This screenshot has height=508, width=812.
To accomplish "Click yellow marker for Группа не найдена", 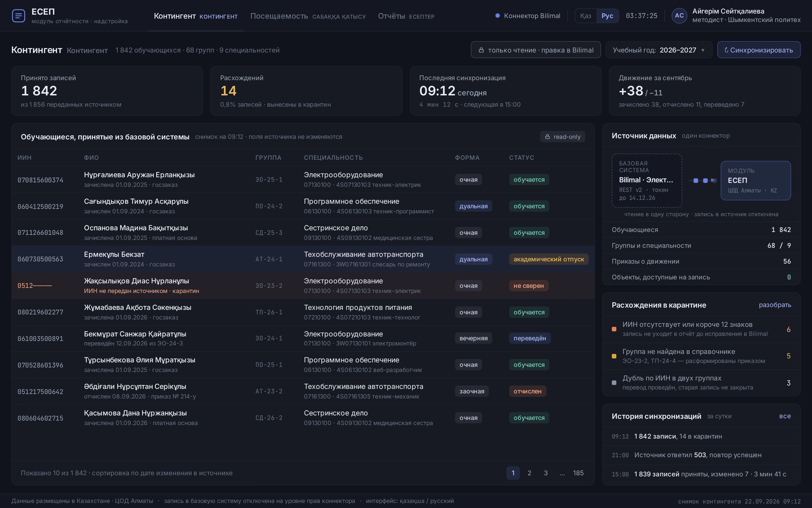I will coord(614,356).
